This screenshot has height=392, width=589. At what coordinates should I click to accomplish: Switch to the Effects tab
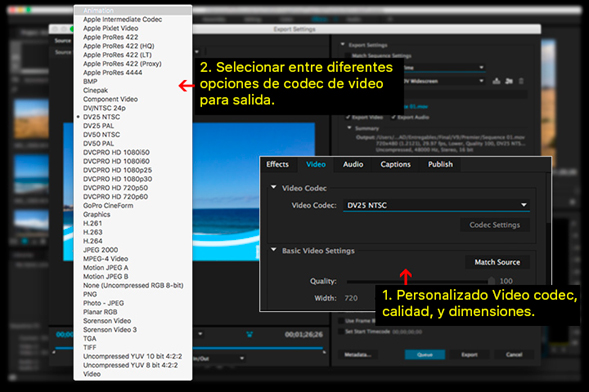tap(278, 164)
